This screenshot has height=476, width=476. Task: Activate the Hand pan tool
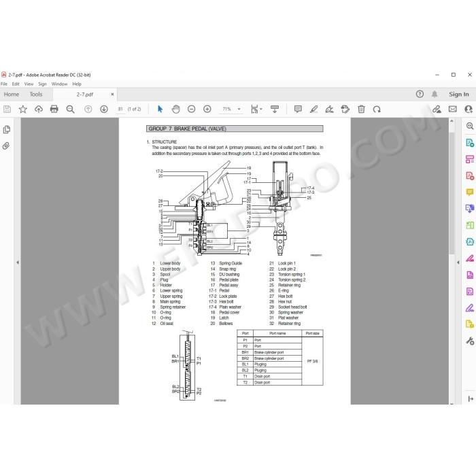(x=175, y=109)
